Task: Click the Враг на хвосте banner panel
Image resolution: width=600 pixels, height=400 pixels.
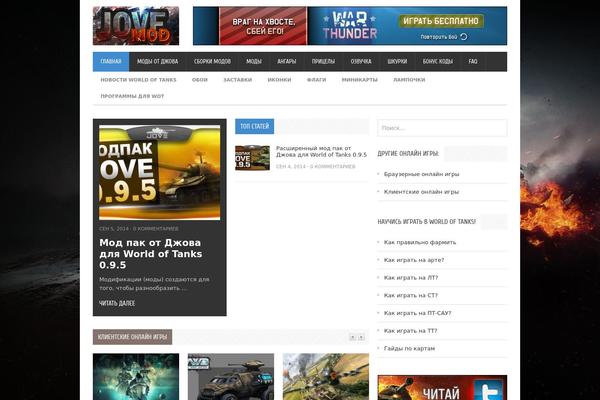Action: (263, 26)
